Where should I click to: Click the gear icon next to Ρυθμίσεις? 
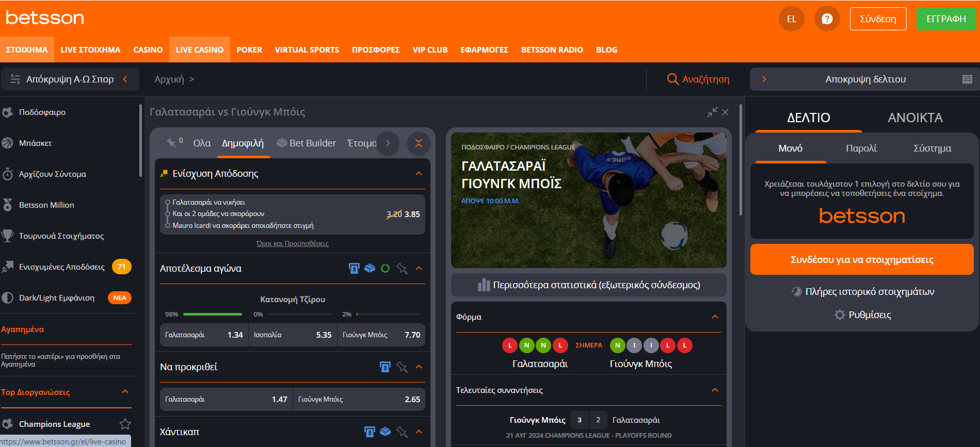click(840, 314)
